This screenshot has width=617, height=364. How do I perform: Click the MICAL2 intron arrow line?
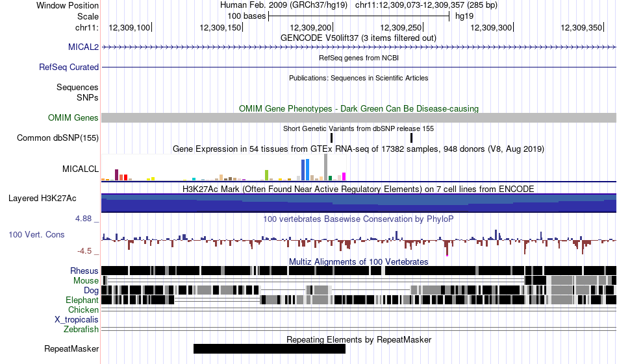359,47
